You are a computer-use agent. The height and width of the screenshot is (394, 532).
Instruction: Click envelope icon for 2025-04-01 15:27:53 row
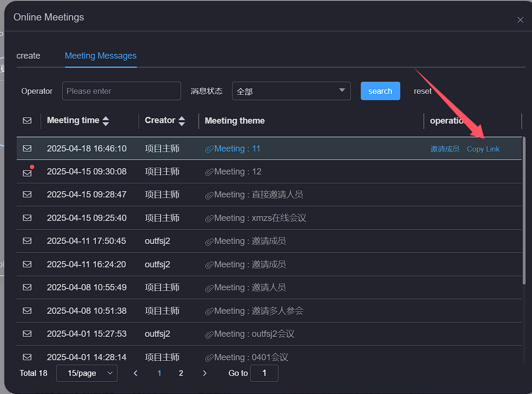[x=27, y=334]
